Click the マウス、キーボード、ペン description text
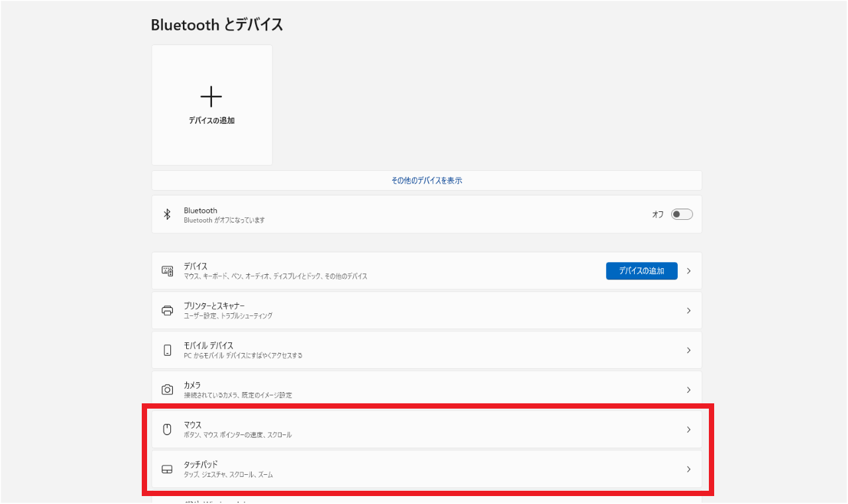This screenshot has height=504, width=848. coord(276,276)
